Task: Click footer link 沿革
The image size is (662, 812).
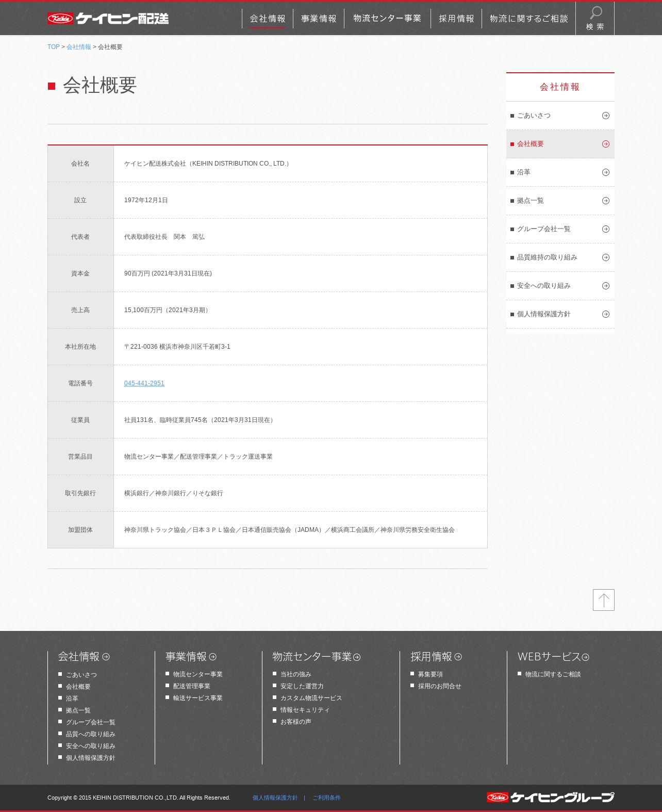Action: [x=72, y=699]
